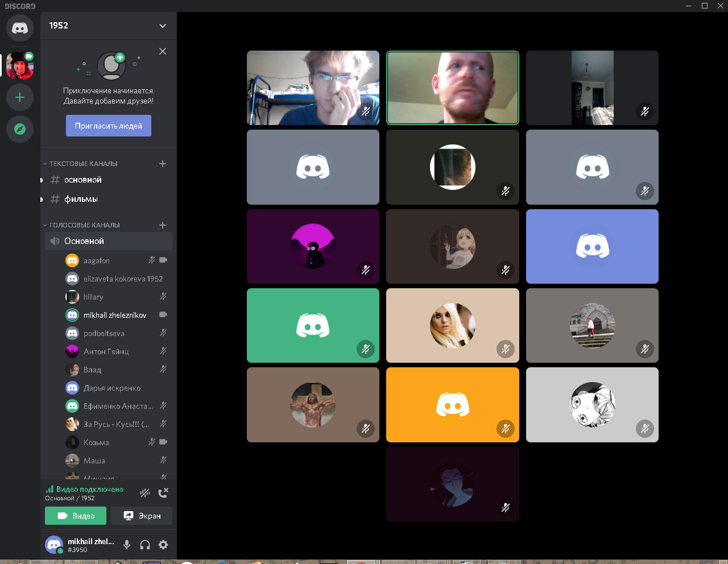The height and width of the screenshot is (564, 728).
Task: Select user hillary in voice list
Action: coord(117,297)
